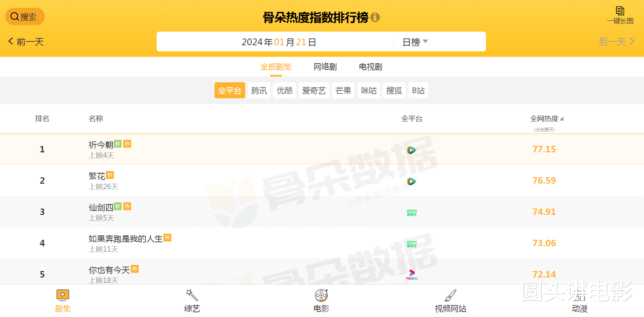The width and height of the screenshot is (644, 317).
Task: Click iQIYI icon in 仙剑四 row
Action: (x=412, y=213)
